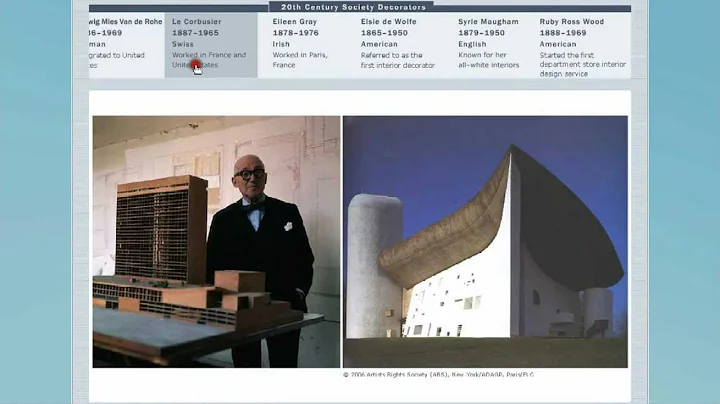Click the 'Worked in Paris, France' text

[x=300, y=60]
